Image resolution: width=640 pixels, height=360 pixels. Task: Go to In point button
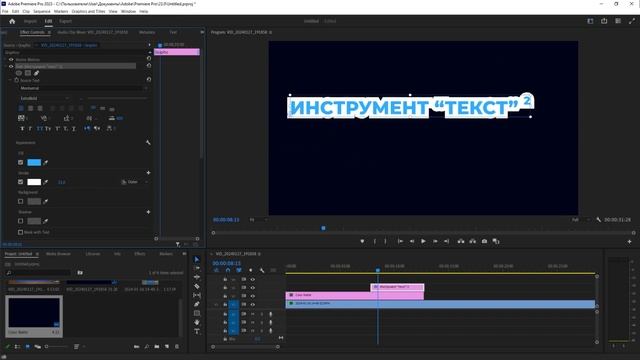click(400, 241)
